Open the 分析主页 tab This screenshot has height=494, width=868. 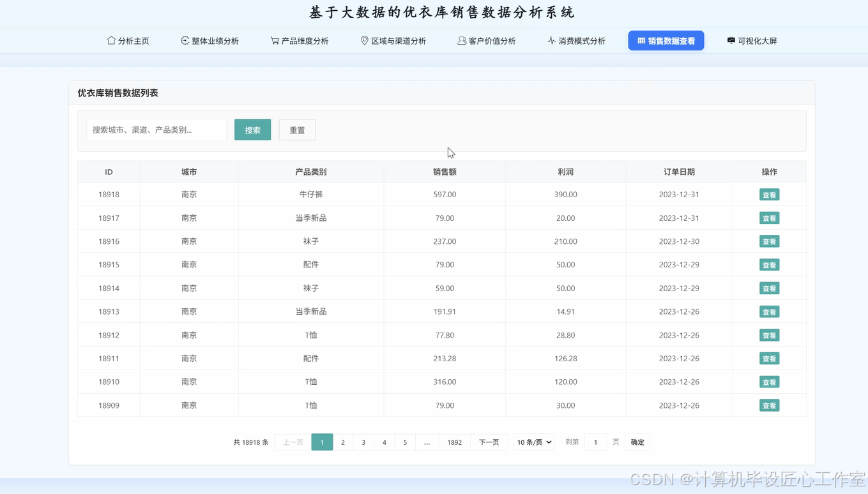click(x=128, y=41)
